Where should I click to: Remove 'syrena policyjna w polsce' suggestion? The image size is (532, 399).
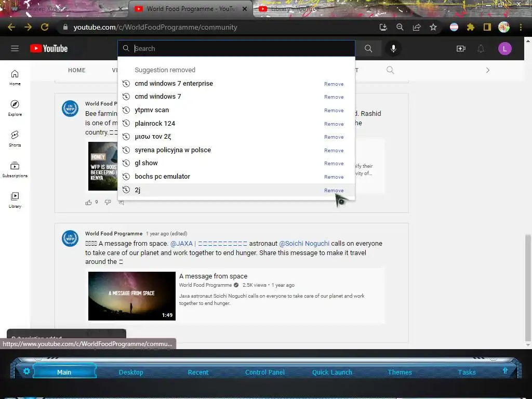pos(334,150)
